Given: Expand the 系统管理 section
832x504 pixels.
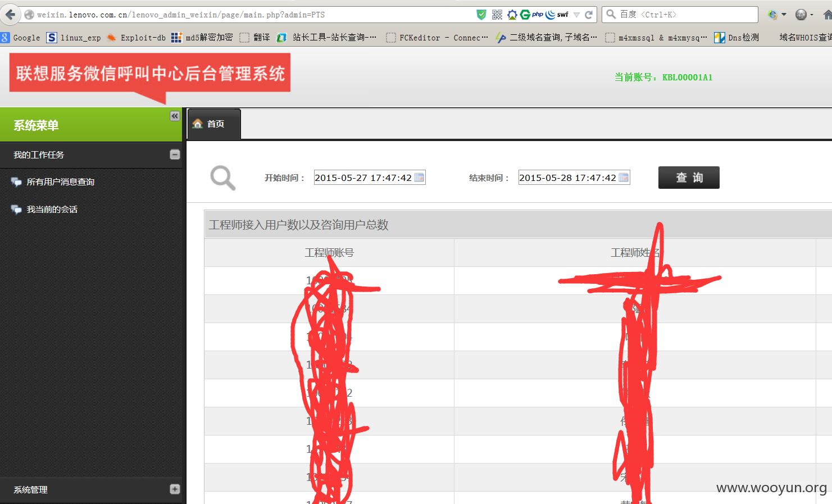Looking at the screenshot, I should [175, 489].
